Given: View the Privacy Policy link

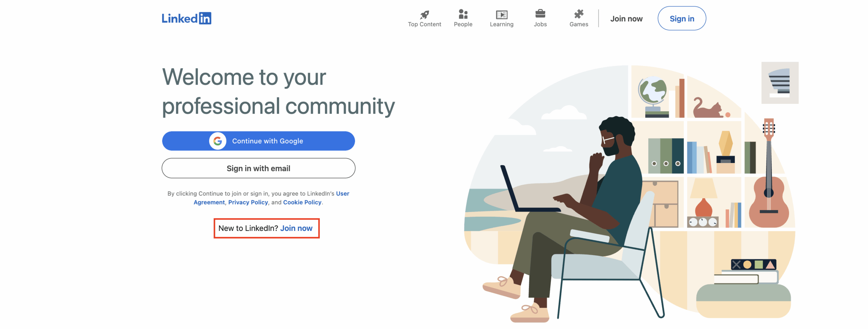Looking at the screenshot, I should 248,202.
